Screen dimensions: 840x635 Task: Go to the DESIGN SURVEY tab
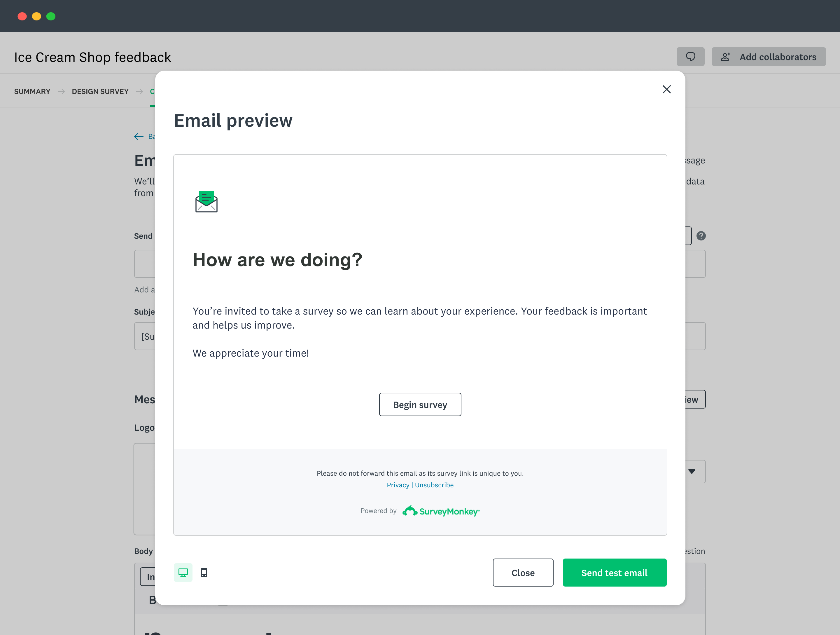pyautogui.click(x=100, y=92)
